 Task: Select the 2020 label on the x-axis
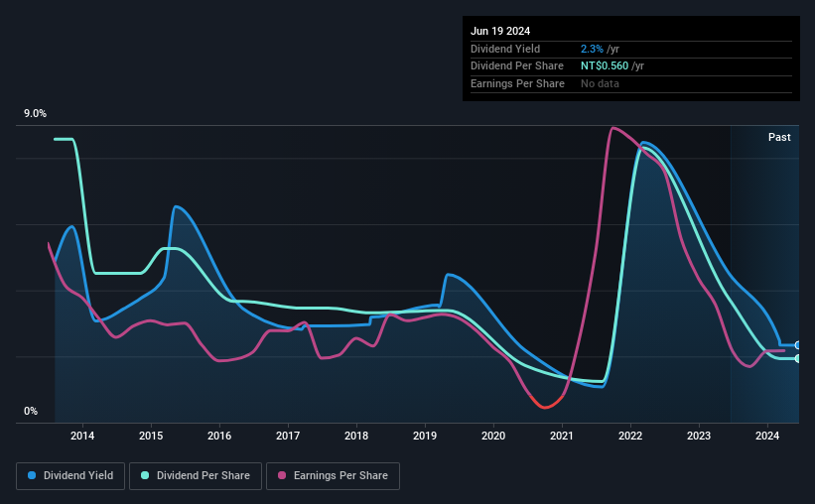493,436
